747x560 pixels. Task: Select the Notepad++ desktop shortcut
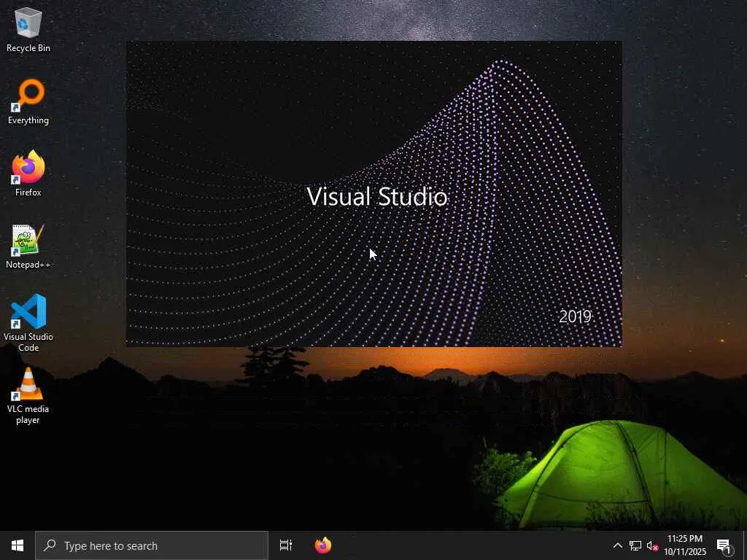(x=28, y=246)
